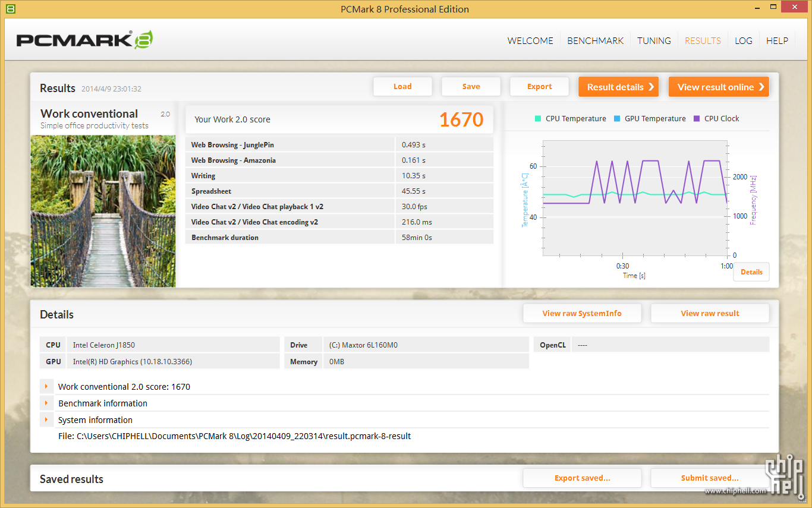Click Intel Celeron J1850 CPU value

(x=104, y=345)
